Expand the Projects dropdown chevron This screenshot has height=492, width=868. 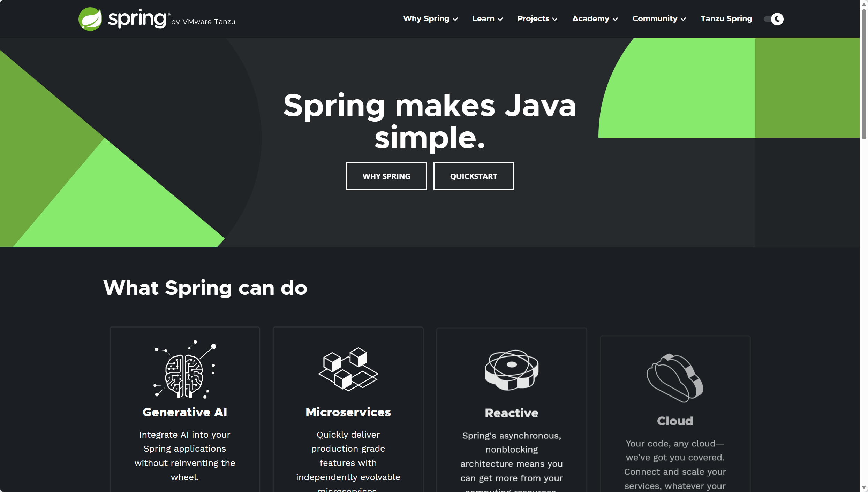pos(555,19)
